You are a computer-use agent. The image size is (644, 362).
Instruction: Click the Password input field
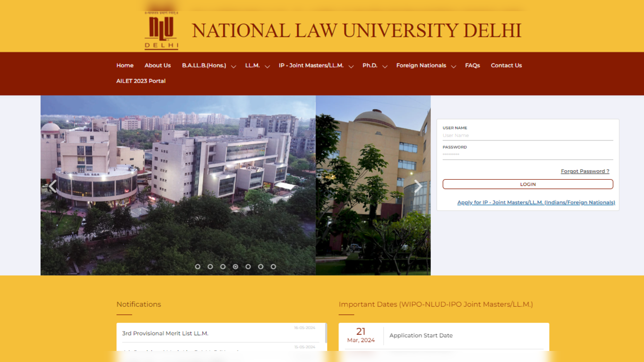[527, 154]
